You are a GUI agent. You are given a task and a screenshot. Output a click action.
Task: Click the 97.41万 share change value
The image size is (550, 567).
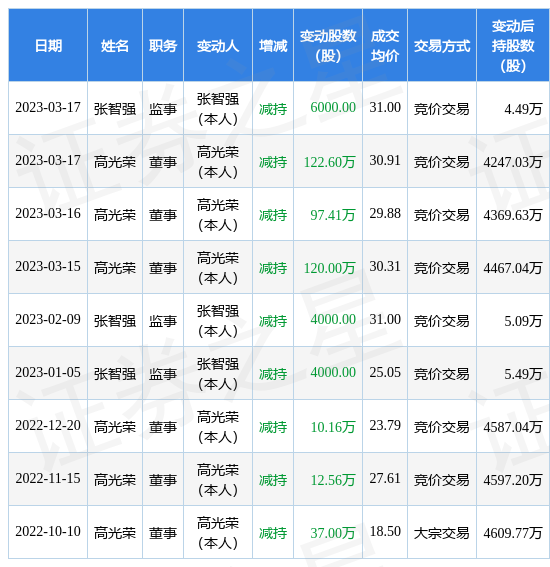(x=333, y=215)
